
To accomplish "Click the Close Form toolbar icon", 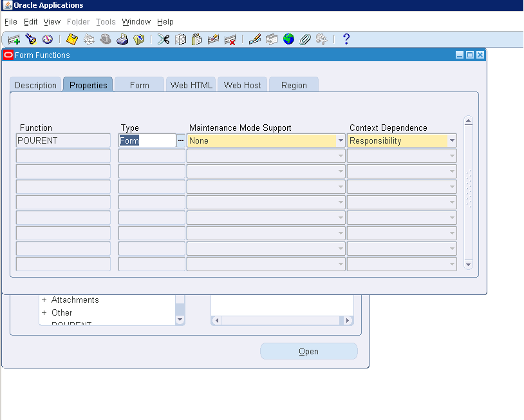I will coord(138,39).
